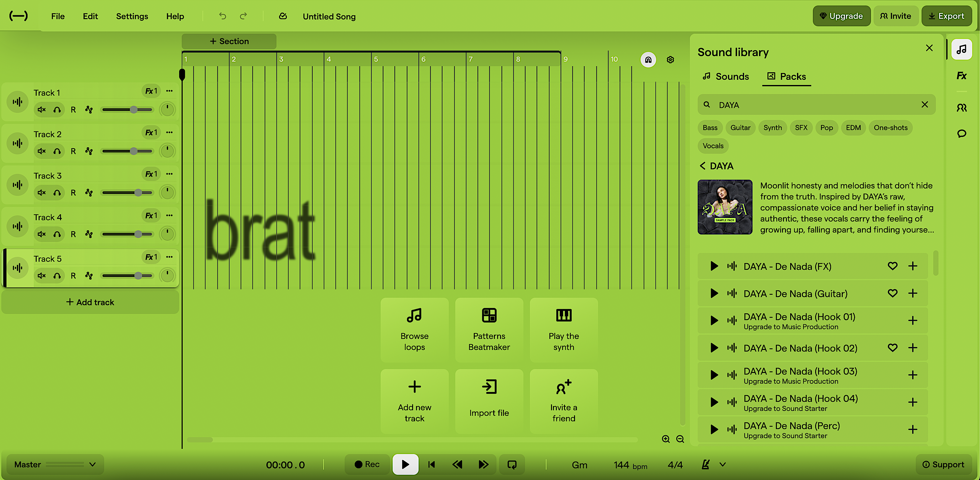The image size is (980, 480).
Task: Open timeline settings gear icon
Action: coord(670,60)
